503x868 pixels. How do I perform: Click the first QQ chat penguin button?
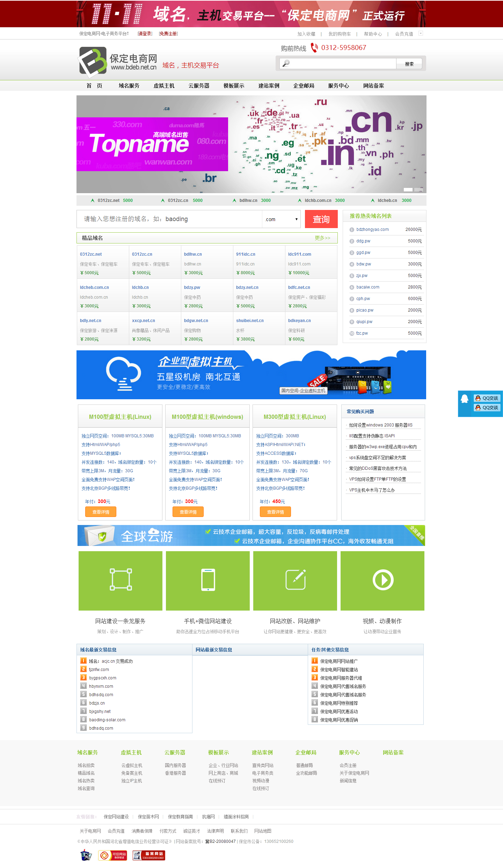click(487, 398)
